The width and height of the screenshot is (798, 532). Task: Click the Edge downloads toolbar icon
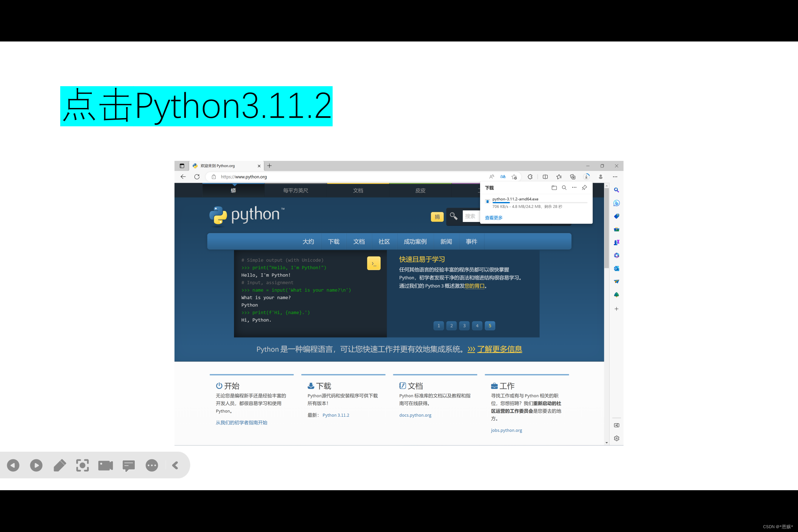(x=586, y=176)
